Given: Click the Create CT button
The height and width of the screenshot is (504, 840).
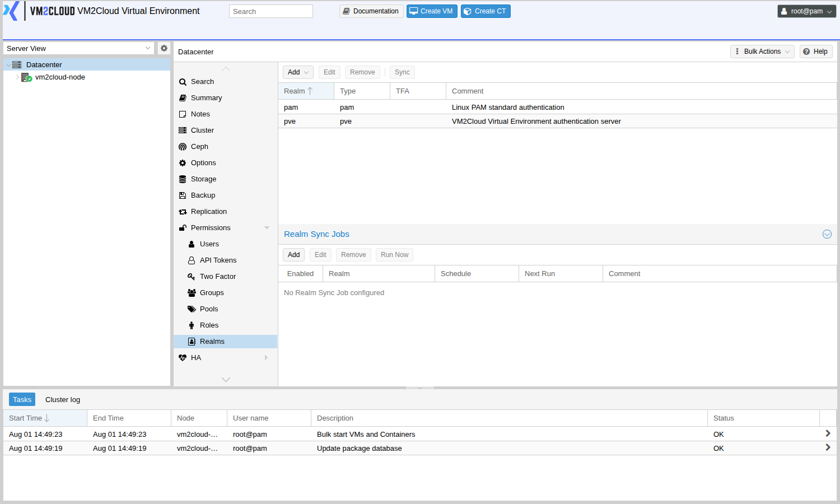Looking at the screenshot, I should tap(486, 11).
